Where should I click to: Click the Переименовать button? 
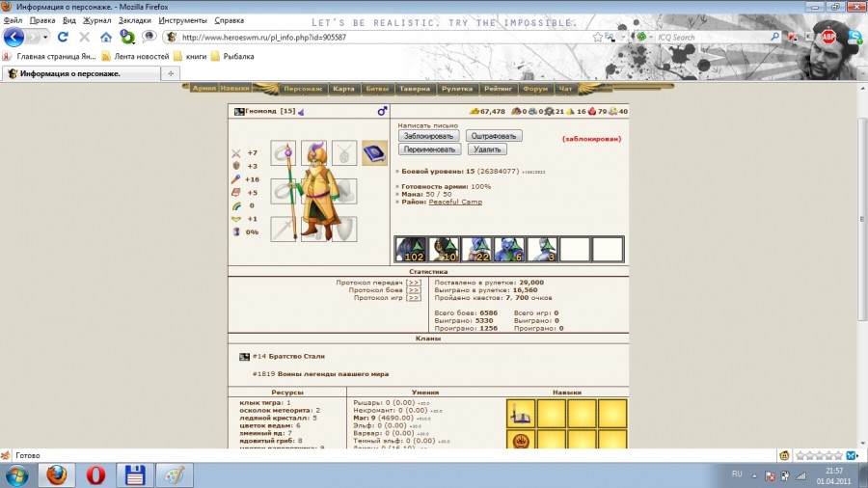point(429,149)
